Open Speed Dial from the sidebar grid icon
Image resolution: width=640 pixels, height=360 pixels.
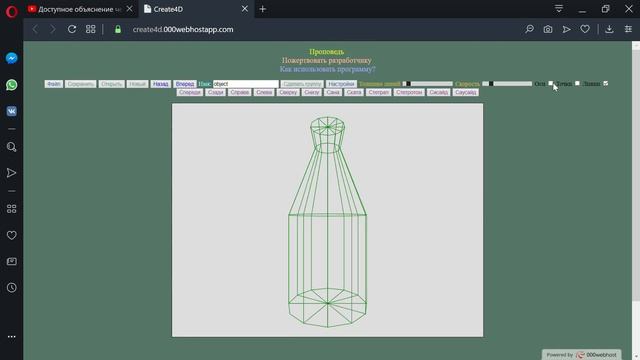(11, 209)
